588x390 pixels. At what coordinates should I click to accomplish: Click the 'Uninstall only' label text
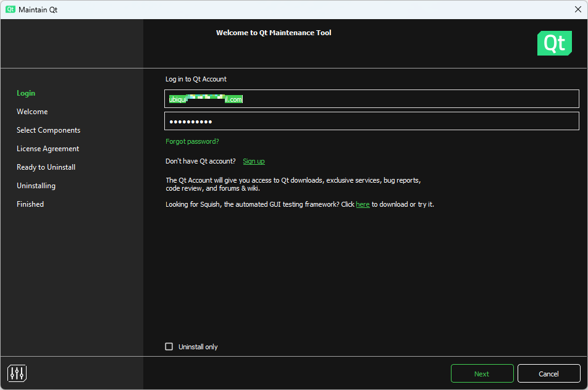pyautogui.click(x=198, y=347)
